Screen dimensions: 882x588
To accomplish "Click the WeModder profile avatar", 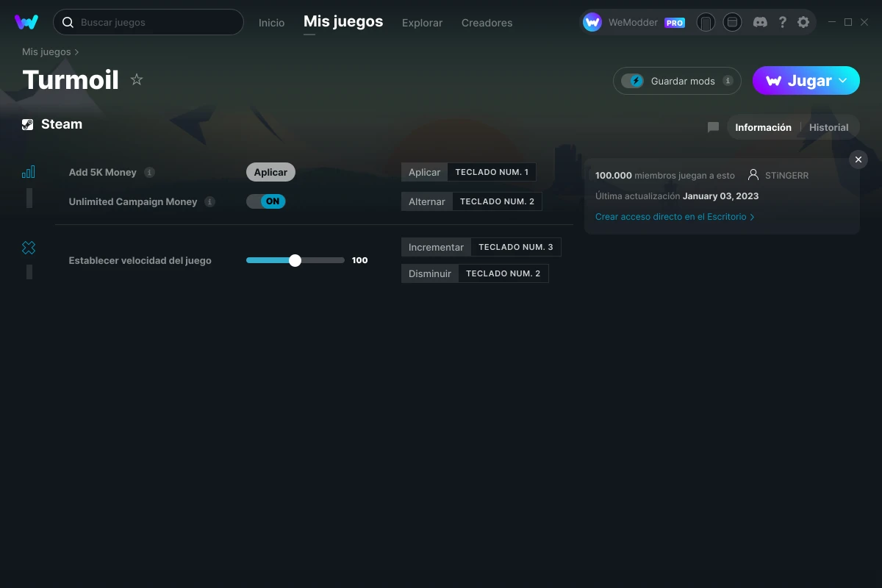I will tap(592, 23).
